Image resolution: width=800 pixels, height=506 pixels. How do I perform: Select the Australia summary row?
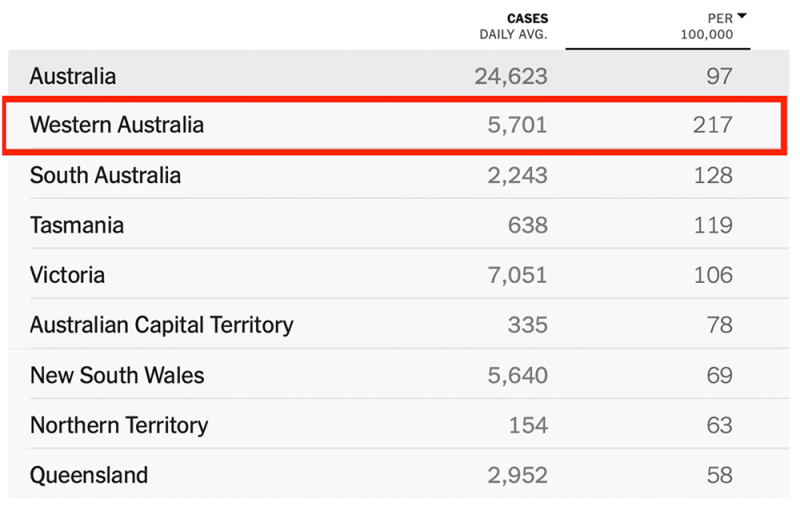398,74
